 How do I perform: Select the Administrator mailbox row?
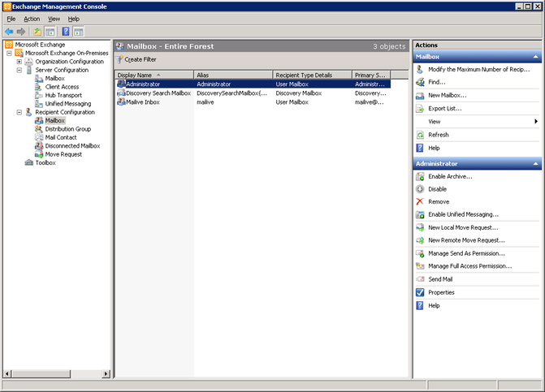click(253, 84)
